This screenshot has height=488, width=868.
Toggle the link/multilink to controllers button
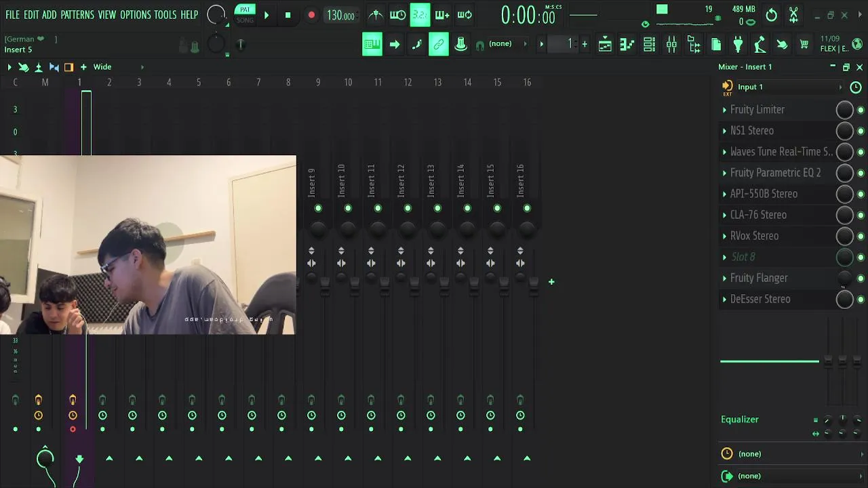pos(438,45)
